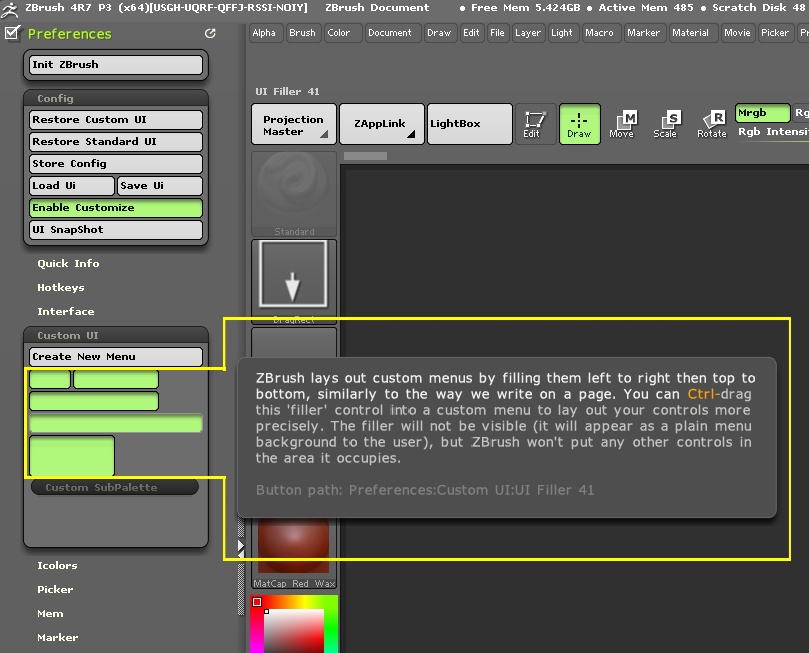Open the File menu
Image resolution: width=809 pixels, height=653 pixels.
497,33
